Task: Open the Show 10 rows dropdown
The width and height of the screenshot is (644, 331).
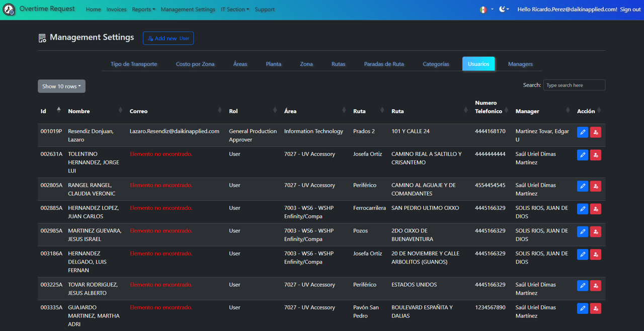Action: click(x=61, y=87)
